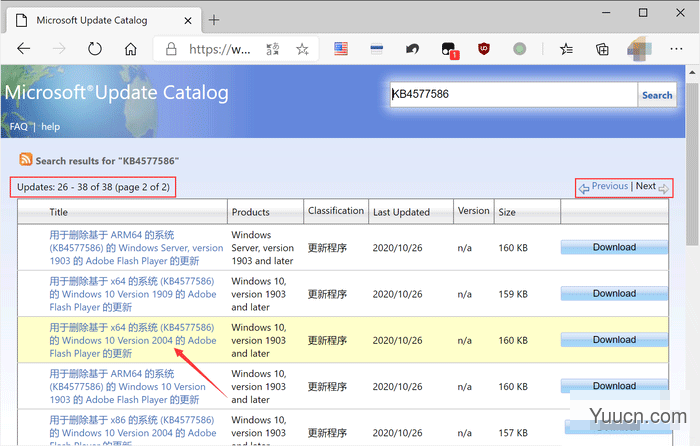
Task: Select the Microsoft Update Catalog tab
Action: coord(104,20)
